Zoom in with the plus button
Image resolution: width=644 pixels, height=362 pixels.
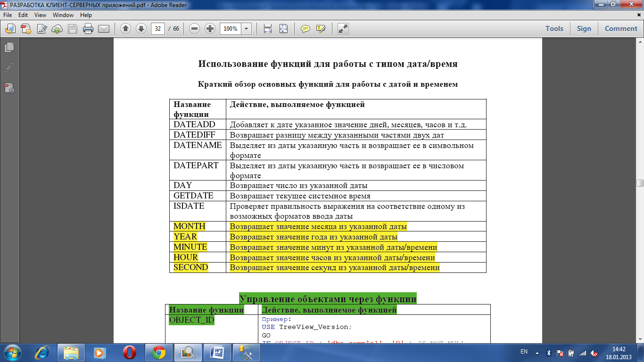(210, 29)
